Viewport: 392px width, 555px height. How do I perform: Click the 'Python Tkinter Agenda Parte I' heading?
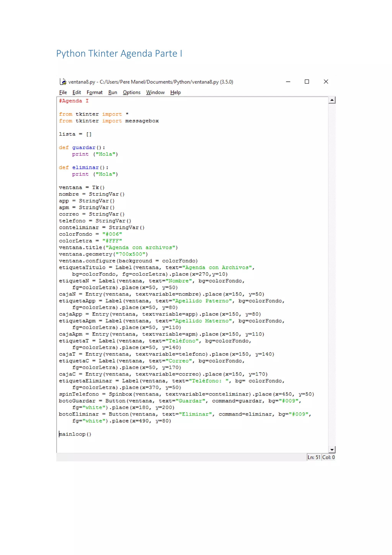coord(119,53)
